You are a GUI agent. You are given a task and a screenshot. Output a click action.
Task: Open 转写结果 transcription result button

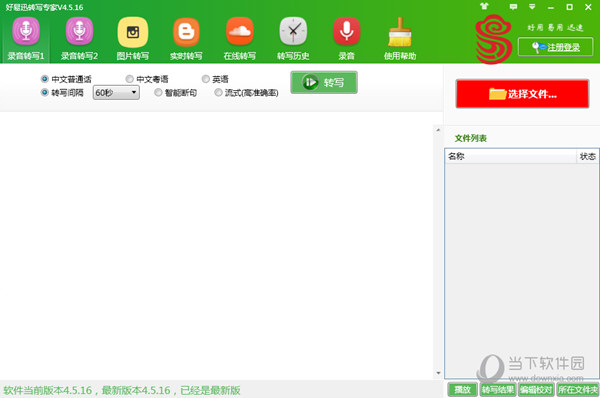tap(497, 390)
